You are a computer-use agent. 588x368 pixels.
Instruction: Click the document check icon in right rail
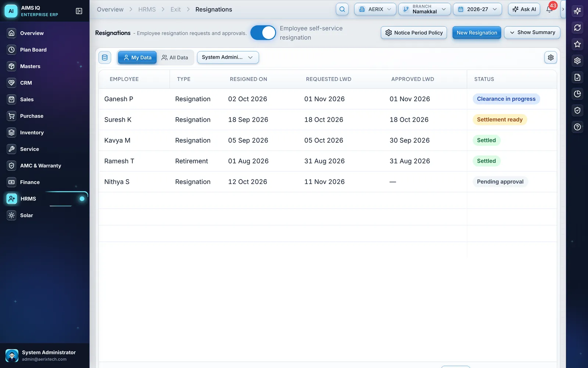coord(577,77)
